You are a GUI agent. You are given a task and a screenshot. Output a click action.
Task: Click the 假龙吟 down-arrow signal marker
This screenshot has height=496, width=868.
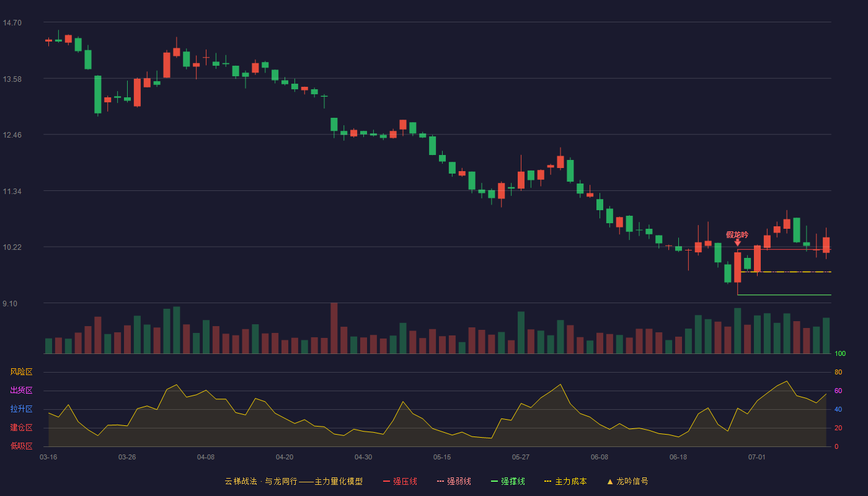737,242
